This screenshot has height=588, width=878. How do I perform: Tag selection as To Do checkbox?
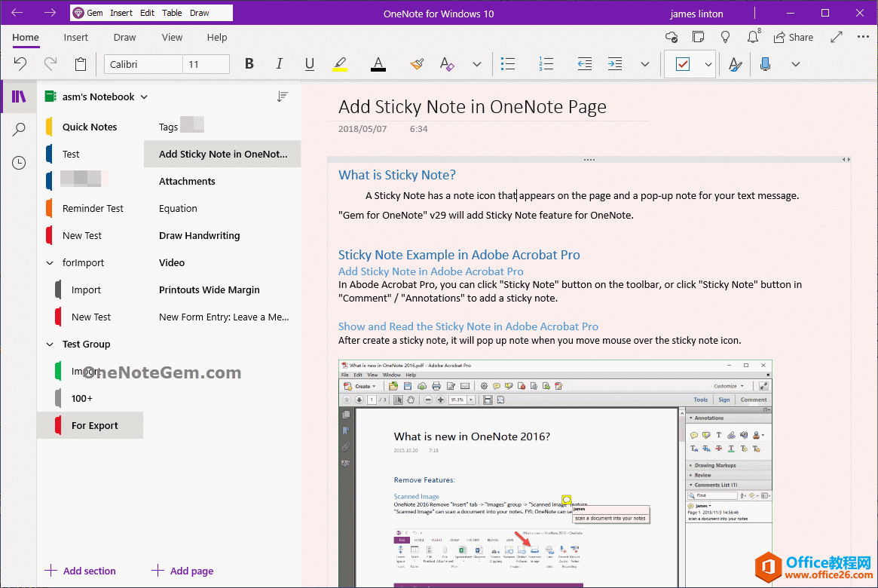(x=683, y=64)
